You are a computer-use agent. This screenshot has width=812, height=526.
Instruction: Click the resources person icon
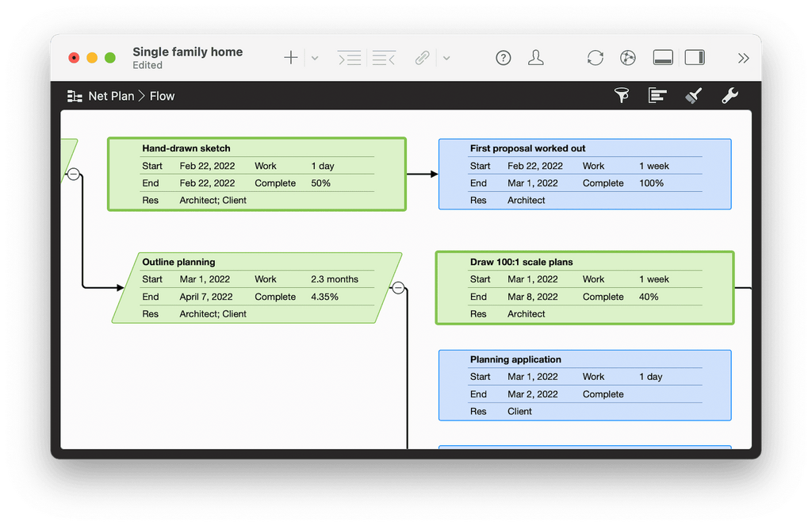click(x=536, y=58)
